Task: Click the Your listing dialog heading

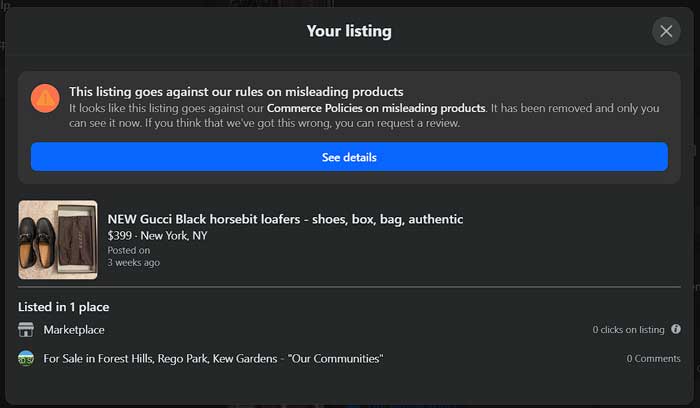Action: point(349,31)
